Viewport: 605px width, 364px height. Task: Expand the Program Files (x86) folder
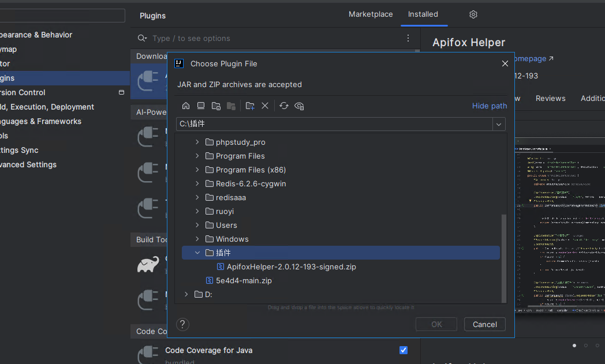coord(197,170)
